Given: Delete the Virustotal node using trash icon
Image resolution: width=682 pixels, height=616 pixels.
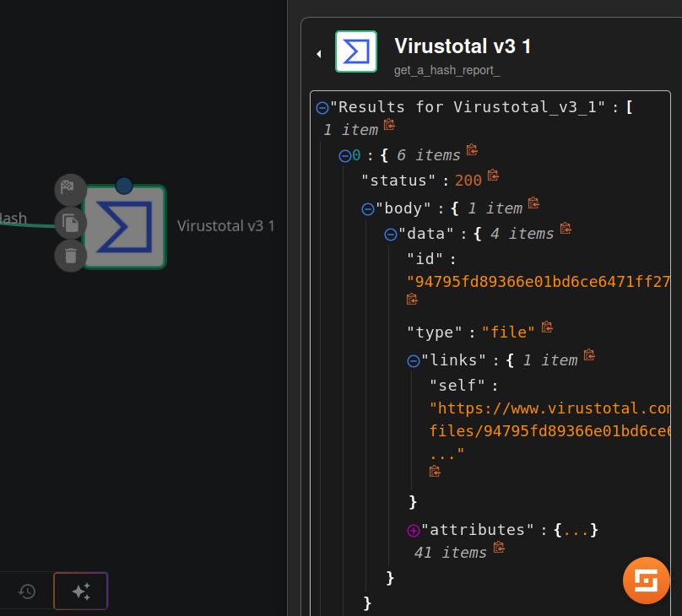Looking at the screenshot, I should [71, 255].
